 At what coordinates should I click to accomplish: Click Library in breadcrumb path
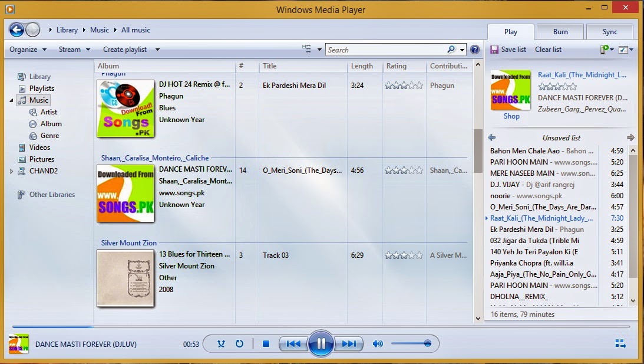pyautogui.click(x=67, y=29)
